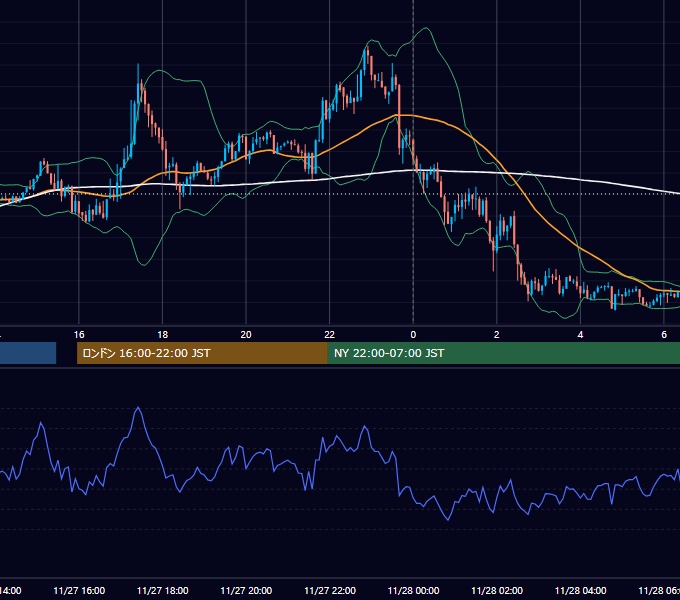
Task: Click the hour label 18 under the chart
Action: tap(163, 335)
